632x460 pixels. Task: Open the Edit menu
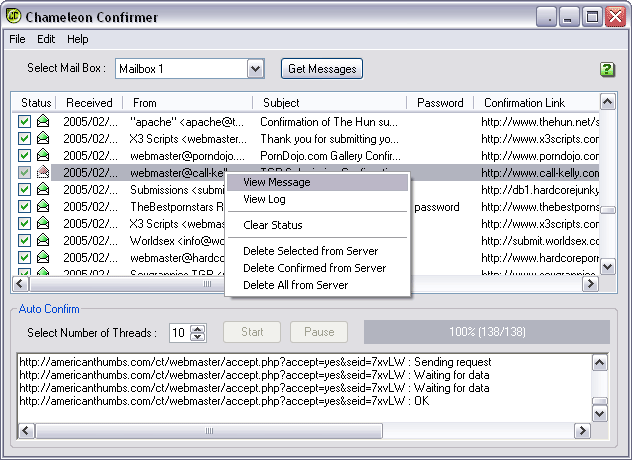pos(46,39)
